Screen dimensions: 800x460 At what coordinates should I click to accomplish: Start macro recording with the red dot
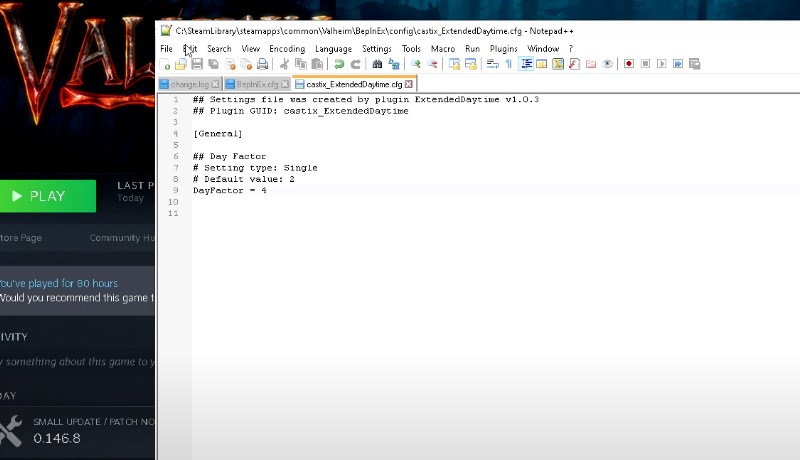[629, 64]
